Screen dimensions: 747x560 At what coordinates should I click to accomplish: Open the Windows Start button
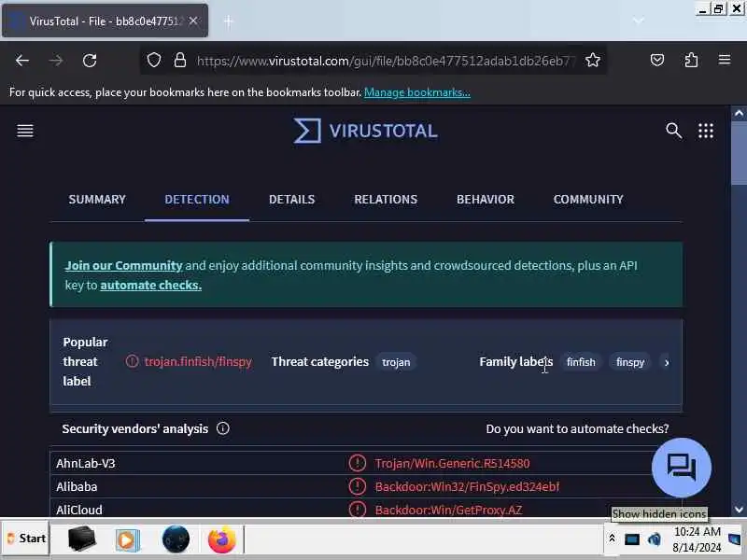pyautogui.click(x=26, y=539)
